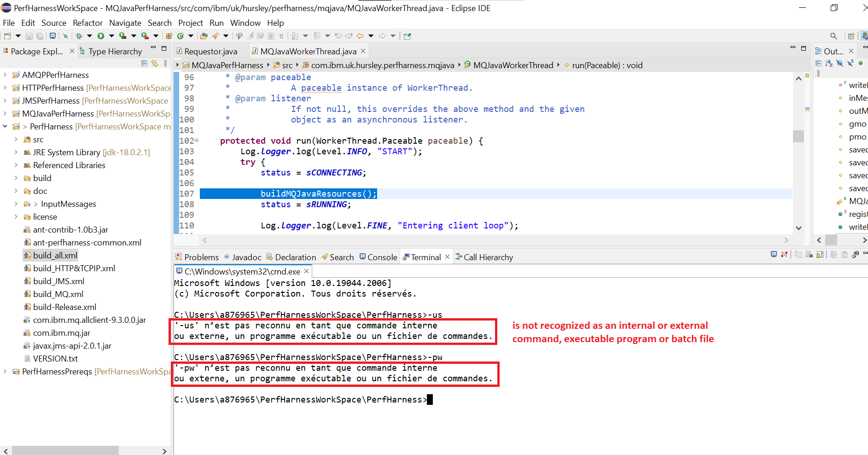Save the current editor file

(x=29, y=35)
